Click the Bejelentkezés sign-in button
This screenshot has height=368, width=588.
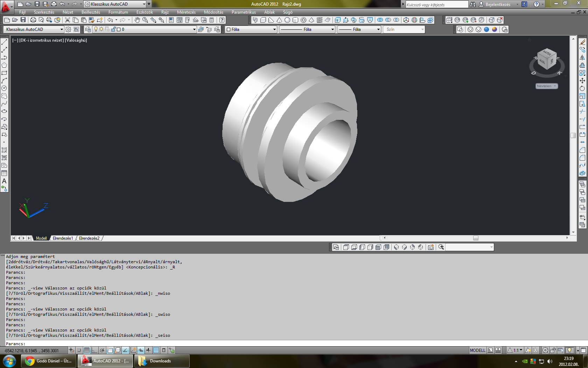497,4
